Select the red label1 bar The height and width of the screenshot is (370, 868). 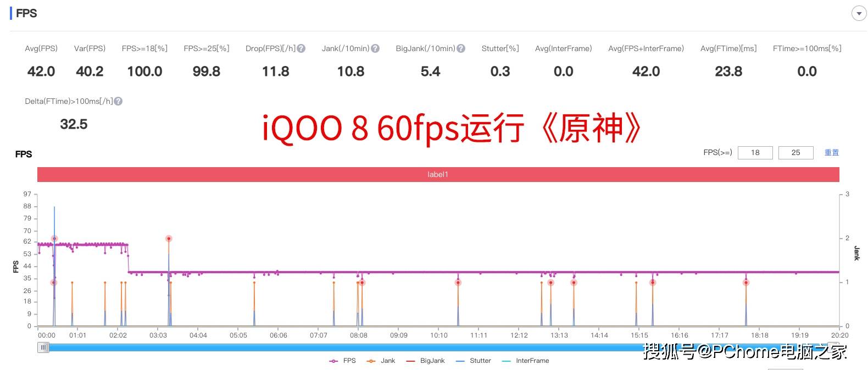click(438, 174)
